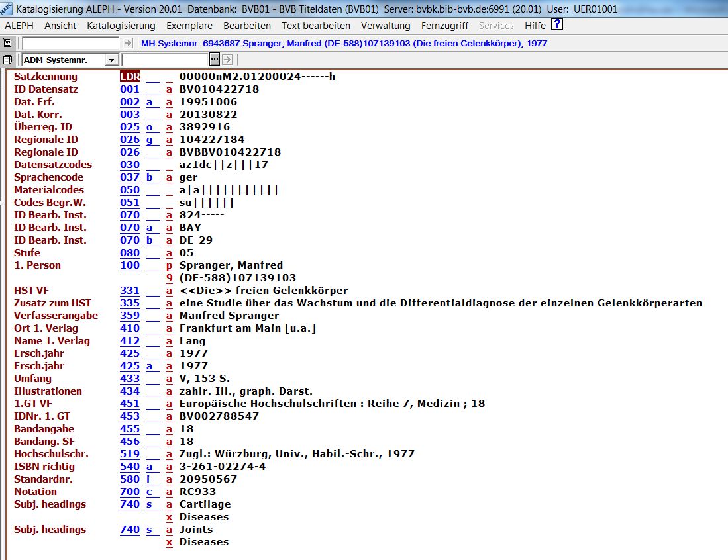This screenshot has height=560, width=728.
Task: Open the Text bearbeiten menu
Action: pyautogui.click(x=315, y=26)
